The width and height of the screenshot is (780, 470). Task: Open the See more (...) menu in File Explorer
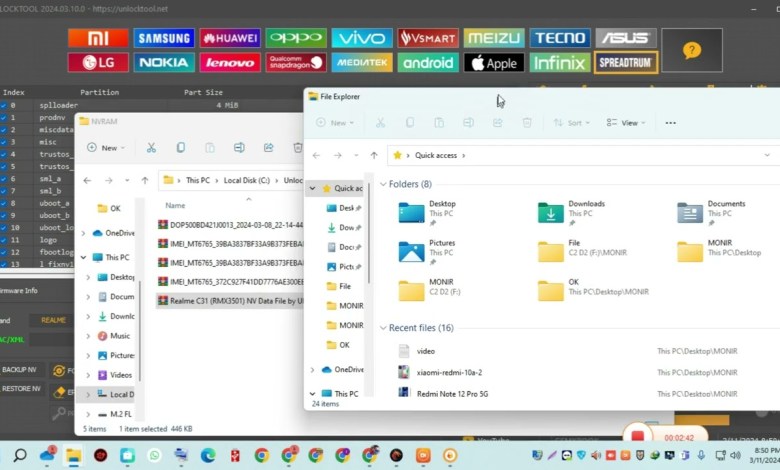tap(671, 123)
